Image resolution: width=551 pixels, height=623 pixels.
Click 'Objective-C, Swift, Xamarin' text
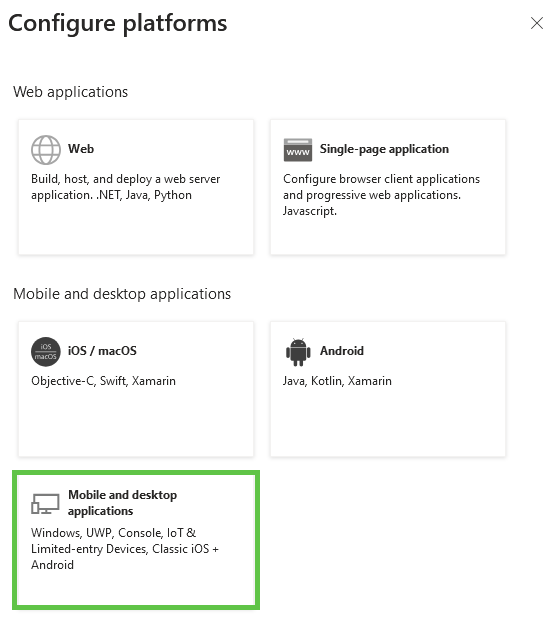[x=103, y=381]
